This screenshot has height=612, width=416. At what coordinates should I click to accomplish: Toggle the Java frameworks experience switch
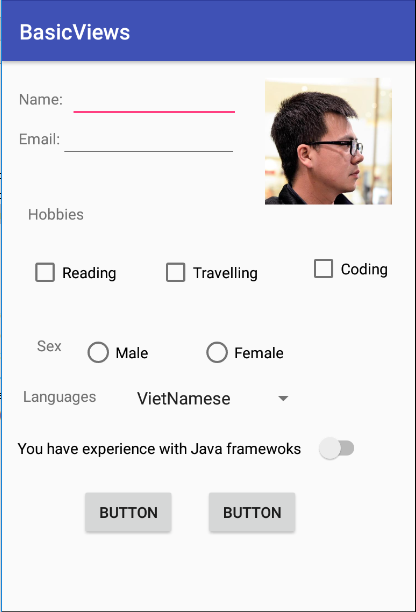(x=336, y=448)
